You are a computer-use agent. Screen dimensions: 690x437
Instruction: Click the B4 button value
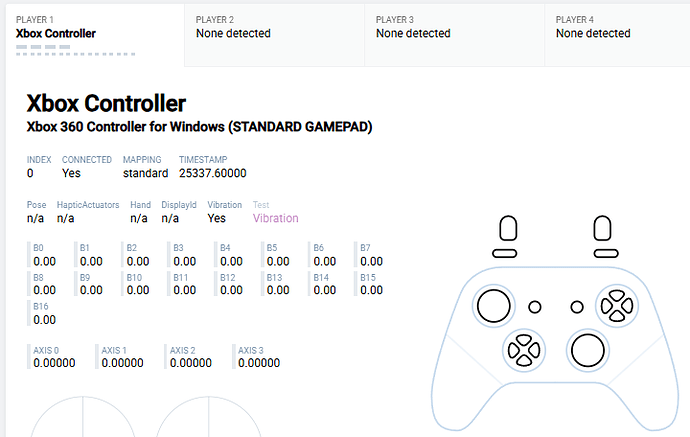tap(231, 261)
